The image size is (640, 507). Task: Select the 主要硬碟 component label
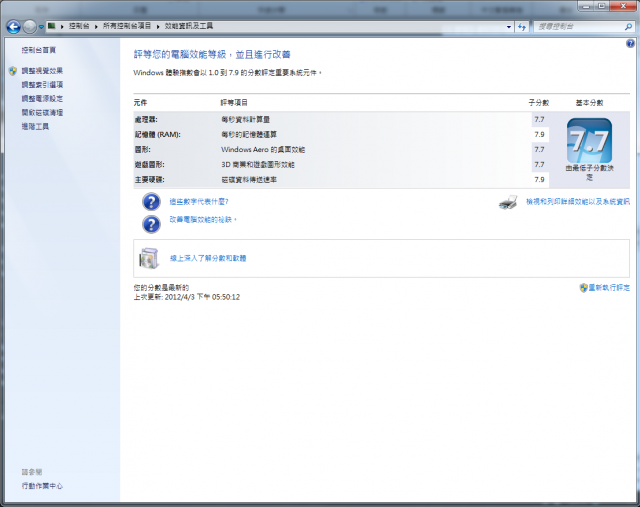coord(149,180)
